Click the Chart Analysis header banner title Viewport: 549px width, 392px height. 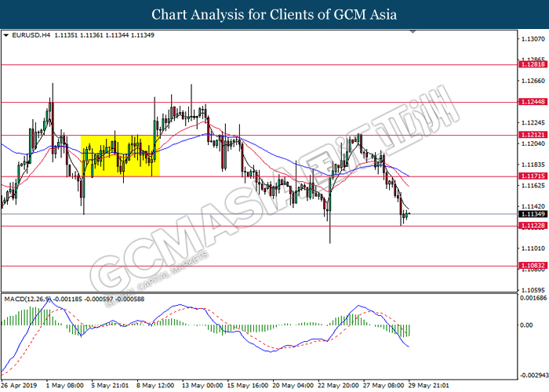[x=274, y=15]
